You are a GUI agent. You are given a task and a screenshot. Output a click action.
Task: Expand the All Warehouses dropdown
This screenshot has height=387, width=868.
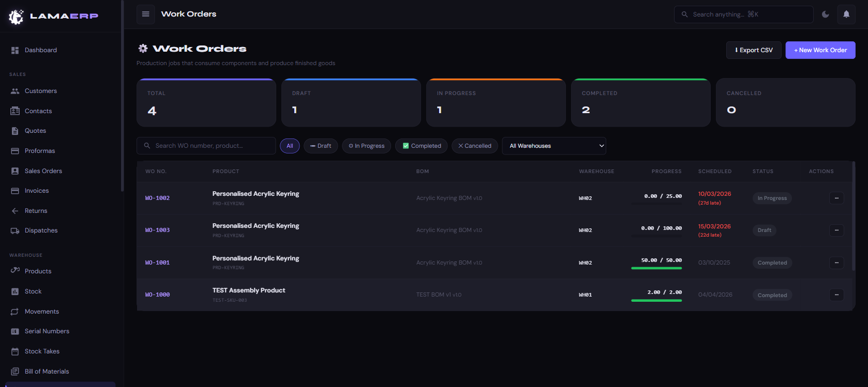tap(553, 146)
